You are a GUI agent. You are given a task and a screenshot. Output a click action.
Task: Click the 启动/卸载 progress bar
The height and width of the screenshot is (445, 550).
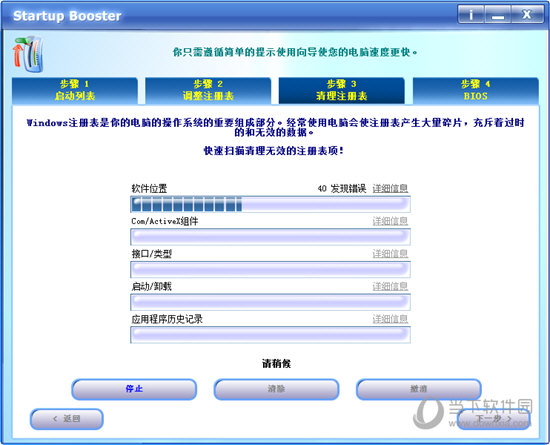(270, 302)
